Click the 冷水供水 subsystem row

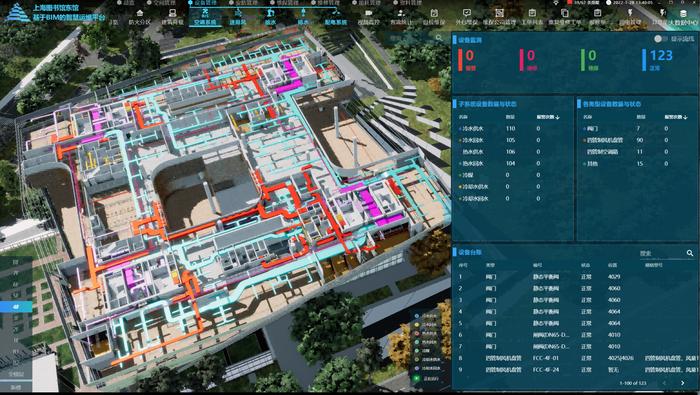coord(512,129)
